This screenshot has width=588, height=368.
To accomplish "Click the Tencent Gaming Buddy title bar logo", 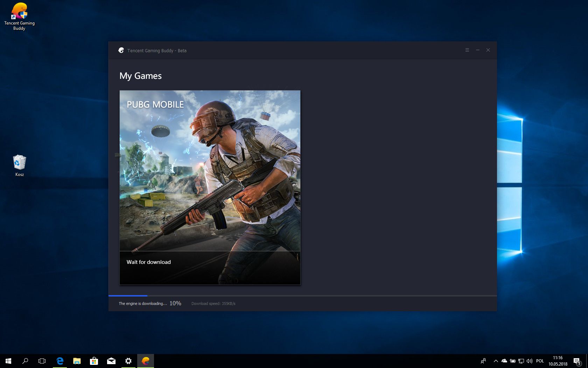I will point(121,50).
